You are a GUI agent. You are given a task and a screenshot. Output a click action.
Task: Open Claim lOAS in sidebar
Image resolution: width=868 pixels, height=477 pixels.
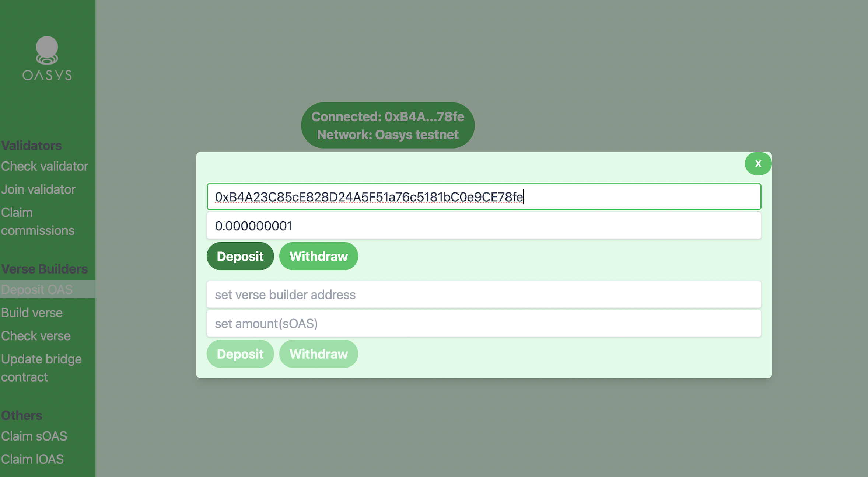coord(32,459)
